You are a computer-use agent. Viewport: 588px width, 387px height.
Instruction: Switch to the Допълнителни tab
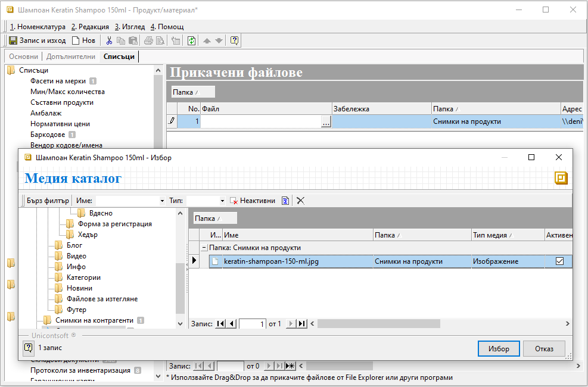(71, 57)
